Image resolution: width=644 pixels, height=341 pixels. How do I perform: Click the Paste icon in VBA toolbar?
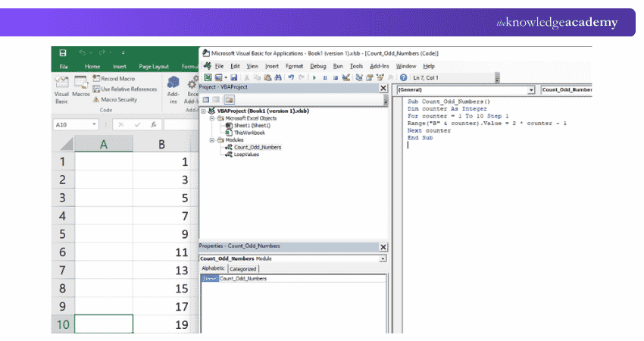pyautogui.click(x=267, y=77)
